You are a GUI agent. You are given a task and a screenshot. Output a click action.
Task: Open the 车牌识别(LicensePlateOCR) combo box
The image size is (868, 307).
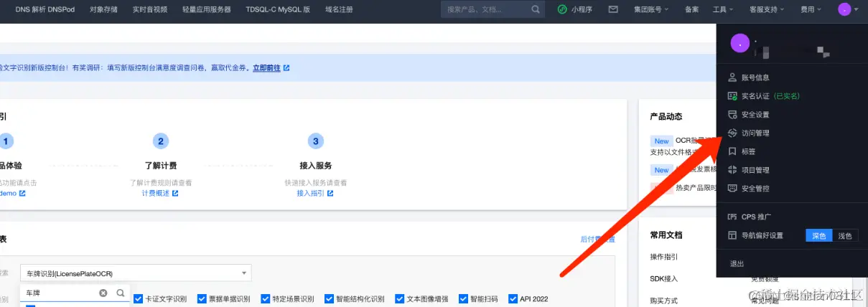136,273
